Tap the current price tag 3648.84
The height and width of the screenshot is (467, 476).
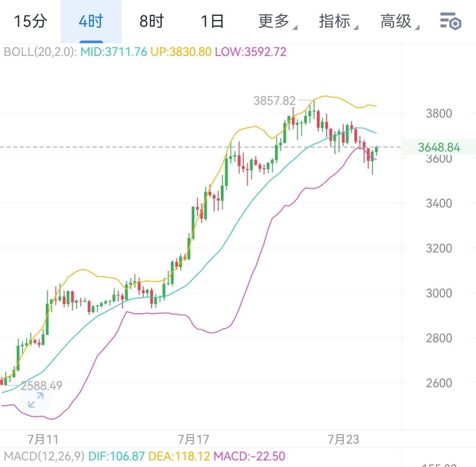tap(439, 148)
